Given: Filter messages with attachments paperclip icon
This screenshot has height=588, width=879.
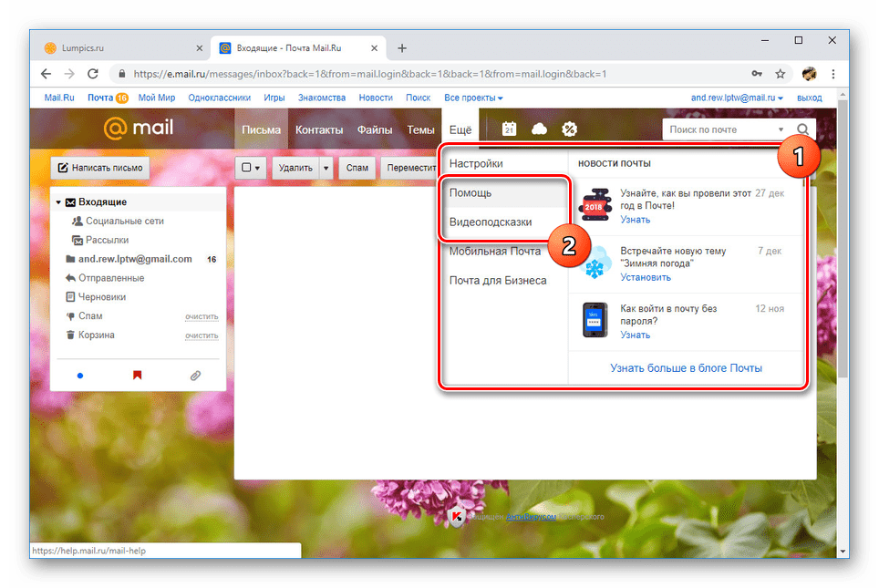Looking at the screenshot, I should 195,376.
